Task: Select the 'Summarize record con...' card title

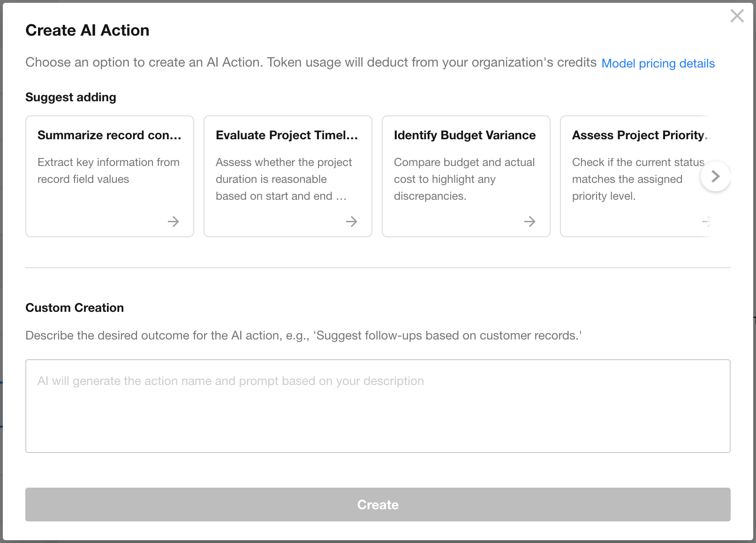Action: 109,135
